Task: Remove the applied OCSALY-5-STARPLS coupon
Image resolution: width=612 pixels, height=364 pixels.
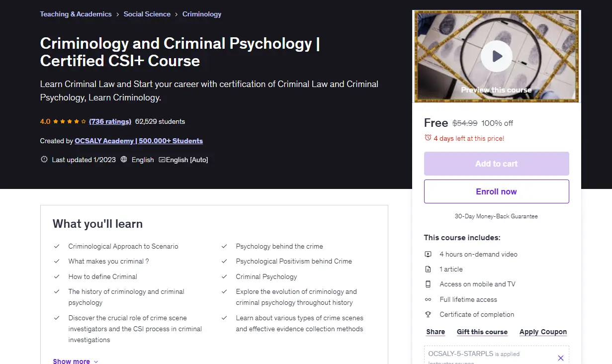Action: point(560,358)
